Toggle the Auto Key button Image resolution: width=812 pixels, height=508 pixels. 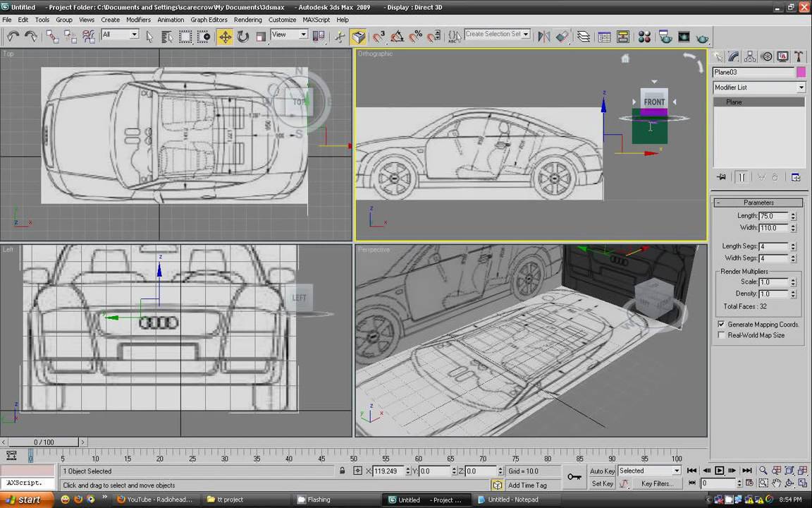pos(602,471)
